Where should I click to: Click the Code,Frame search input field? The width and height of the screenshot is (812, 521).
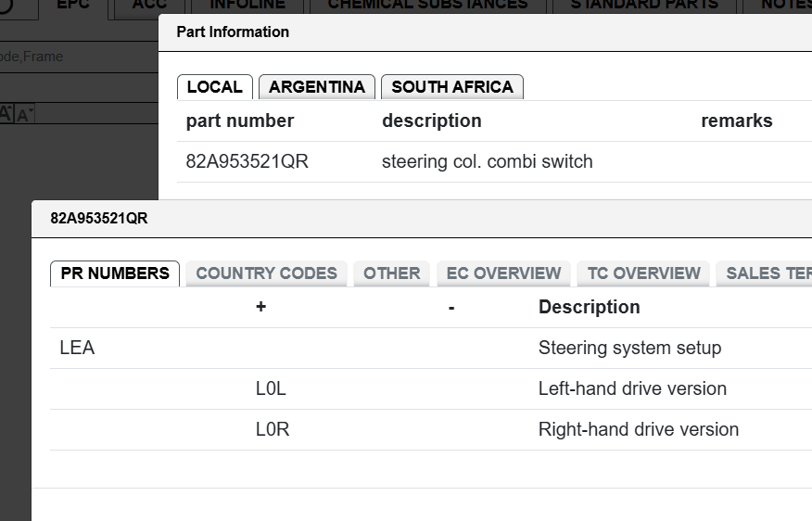click(x=79, y=57)
